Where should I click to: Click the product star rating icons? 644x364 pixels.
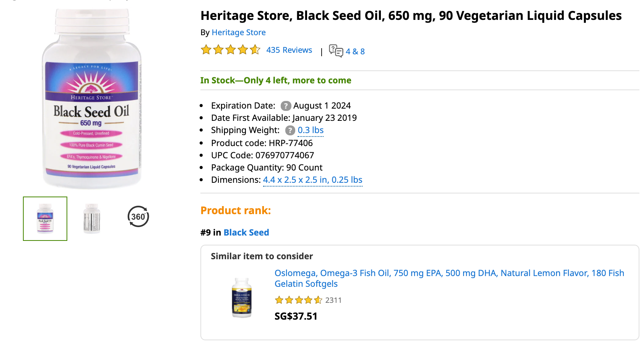(231, 50)
